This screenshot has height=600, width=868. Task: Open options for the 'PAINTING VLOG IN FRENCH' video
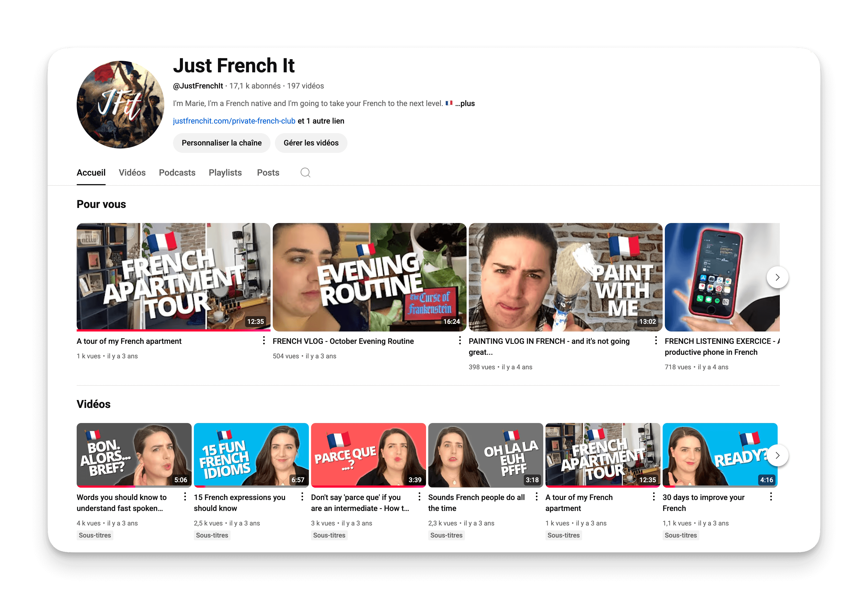click(656, 340)
